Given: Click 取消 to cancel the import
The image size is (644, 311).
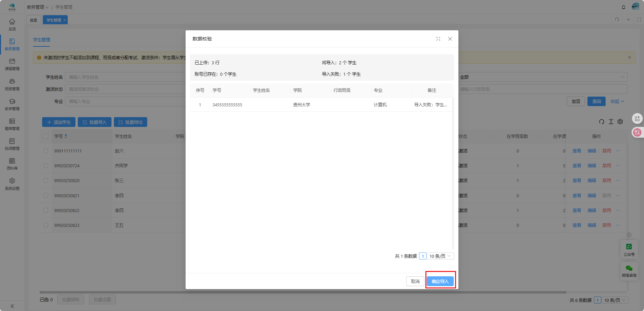Looking at the screenshot, I should point(415,281).
